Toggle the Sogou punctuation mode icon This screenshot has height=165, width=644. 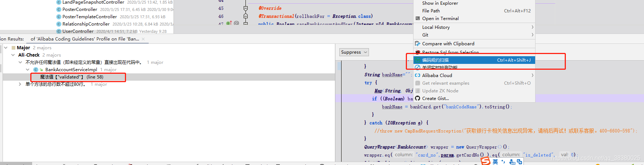click(x=503, y=161)
